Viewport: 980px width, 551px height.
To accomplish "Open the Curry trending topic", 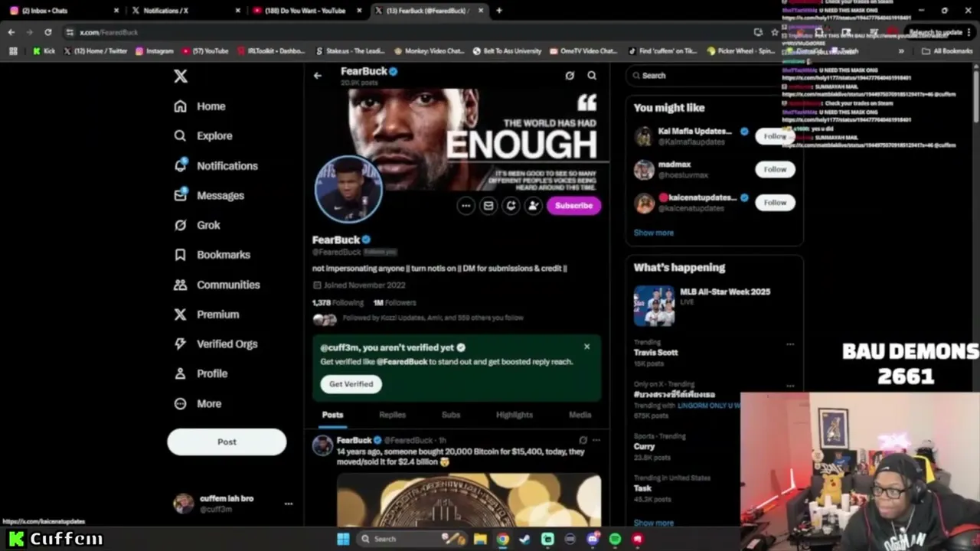I will click(645, 446).
